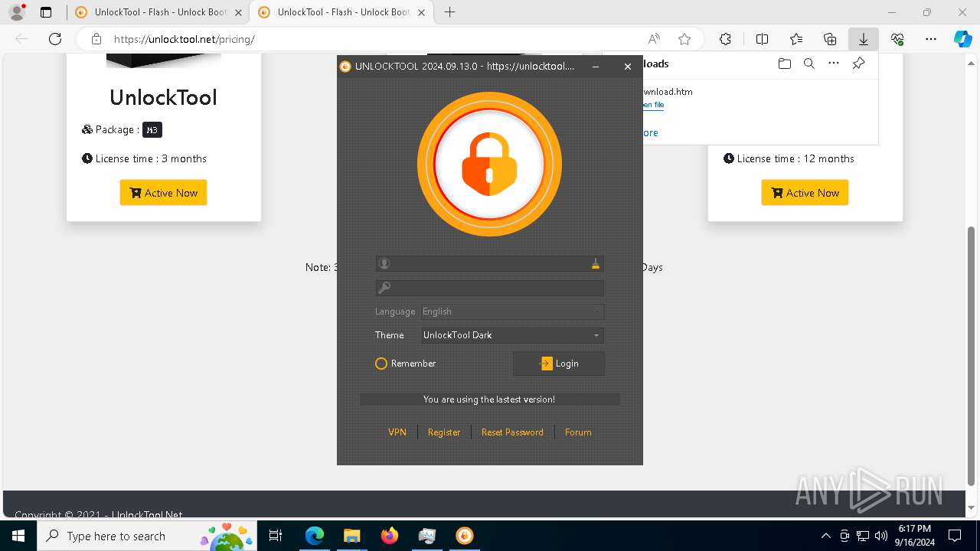
Task: Open Browser essentials heart icon
Action: click(897, 39)
